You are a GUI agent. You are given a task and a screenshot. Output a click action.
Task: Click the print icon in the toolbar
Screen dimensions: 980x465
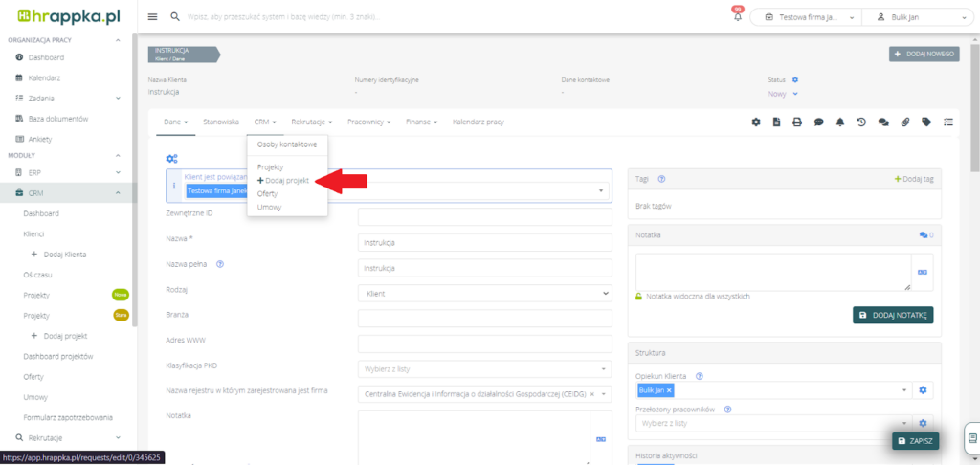point(796,122)
